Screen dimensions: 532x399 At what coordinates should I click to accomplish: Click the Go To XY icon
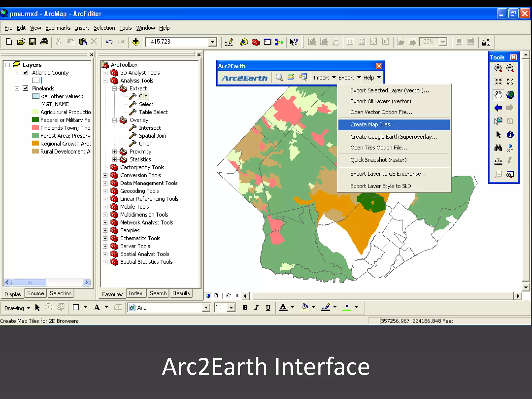pyautogui.click(x=510, y=148)
